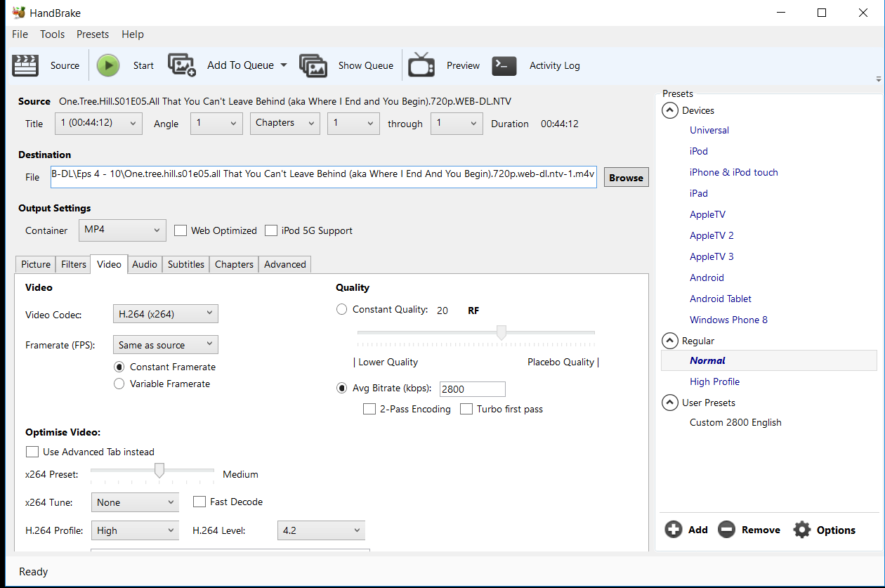
Task: Click the Avg Bitrate 2800 input field
Action: [472, 388]
